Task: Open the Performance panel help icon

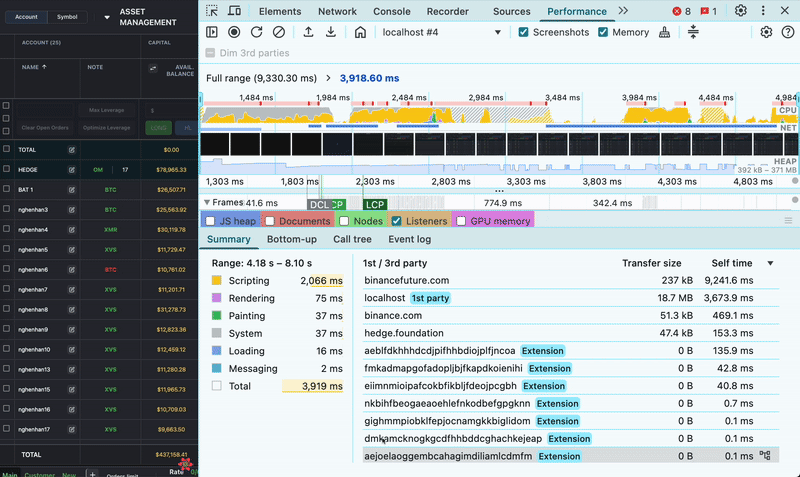Action: point(788,32)
